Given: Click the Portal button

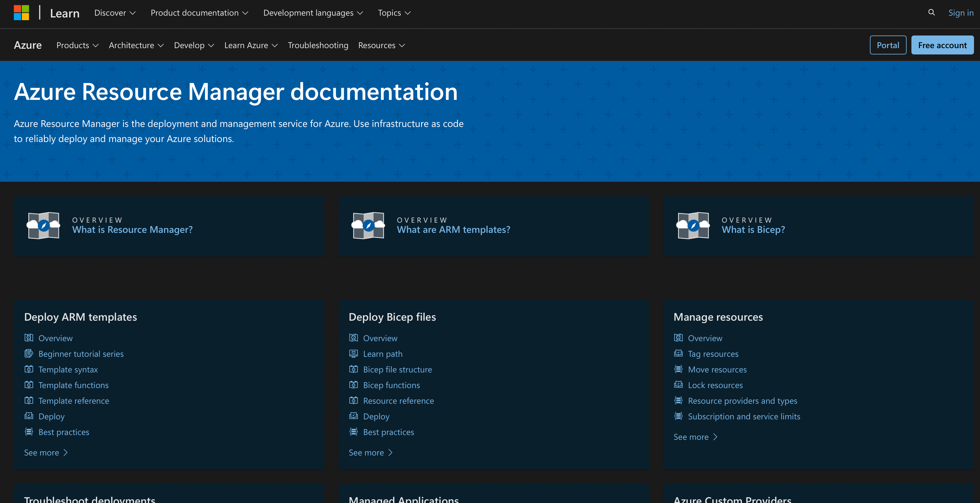Looking at the screenshot, I should [888, 45].
